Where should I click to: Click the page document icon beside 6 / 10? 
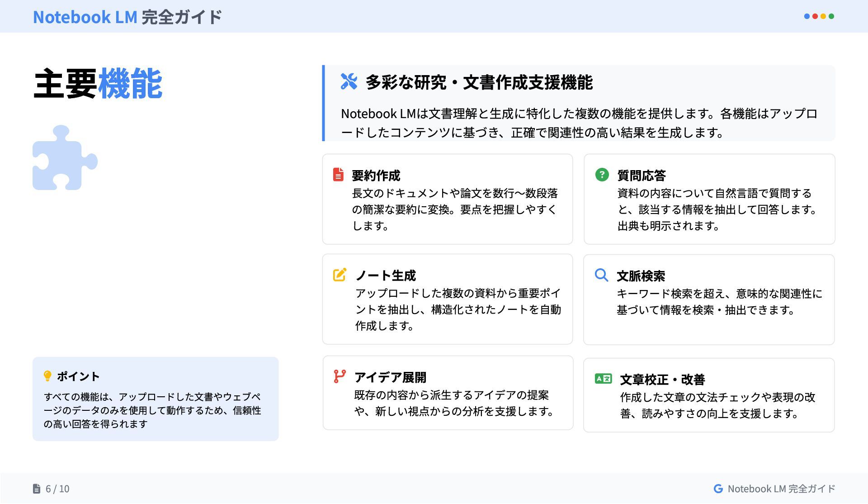37,489
